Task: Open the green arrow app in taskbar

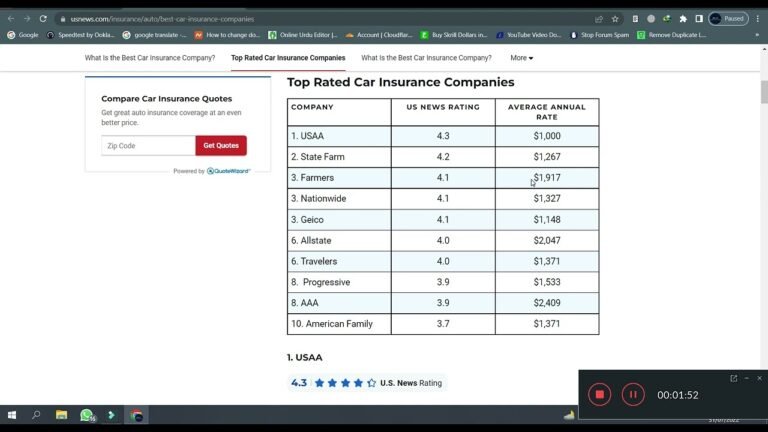Action: point(112,415)
